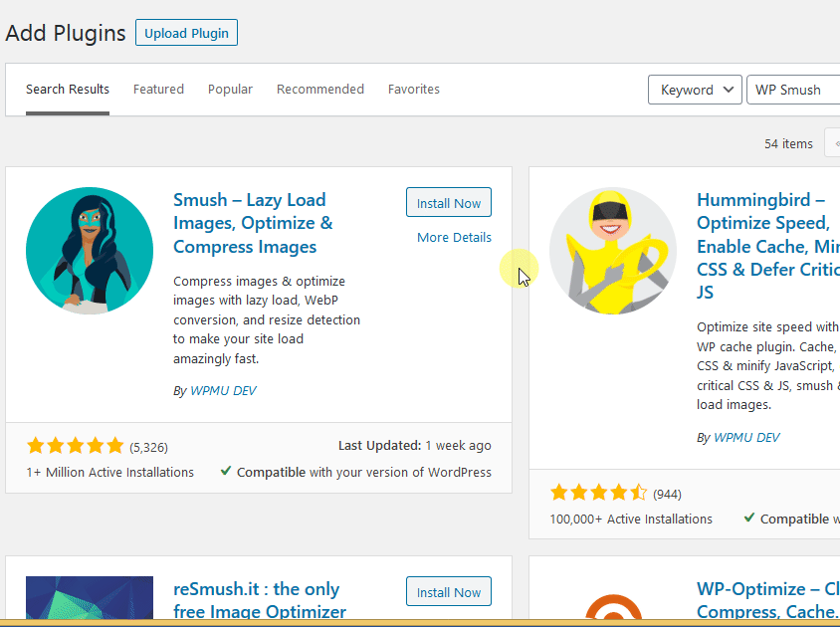Switch to the Featured tab
The image size is (840, 627).
tap(158, 90)
